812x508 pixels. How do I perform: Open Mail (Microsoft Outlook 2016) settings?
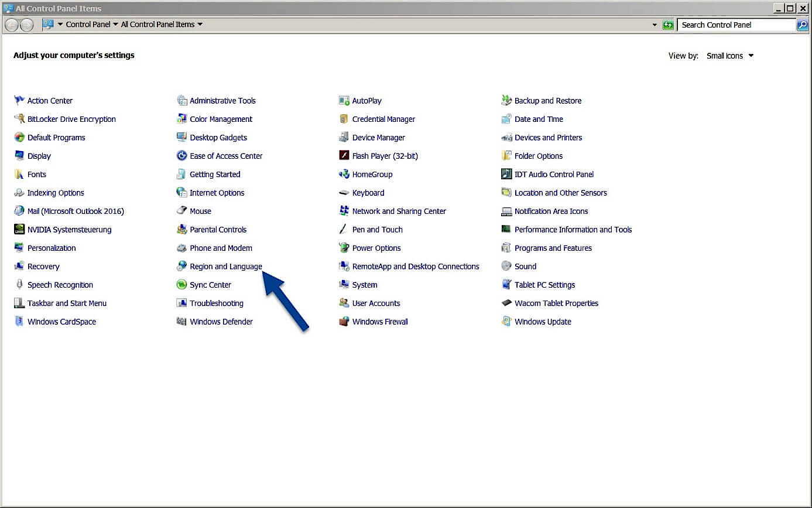(76, 210)
